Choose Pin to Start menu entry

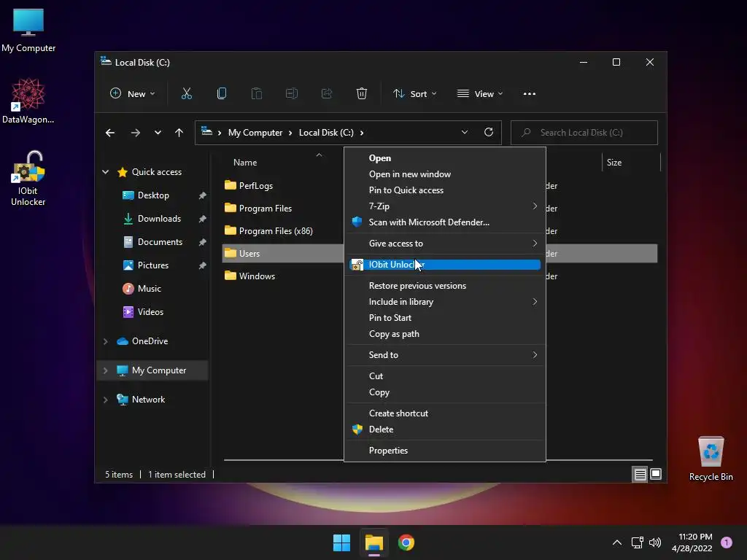pos(445,318)
